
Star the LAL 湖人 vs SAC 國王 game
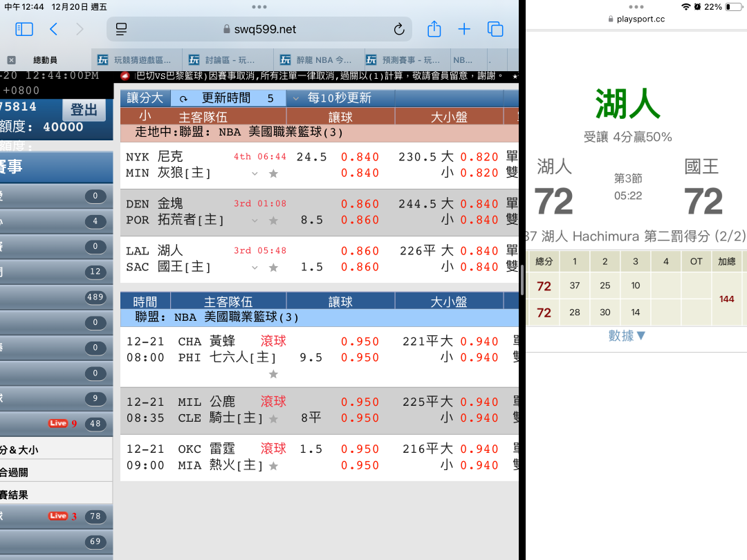[273, 268]
